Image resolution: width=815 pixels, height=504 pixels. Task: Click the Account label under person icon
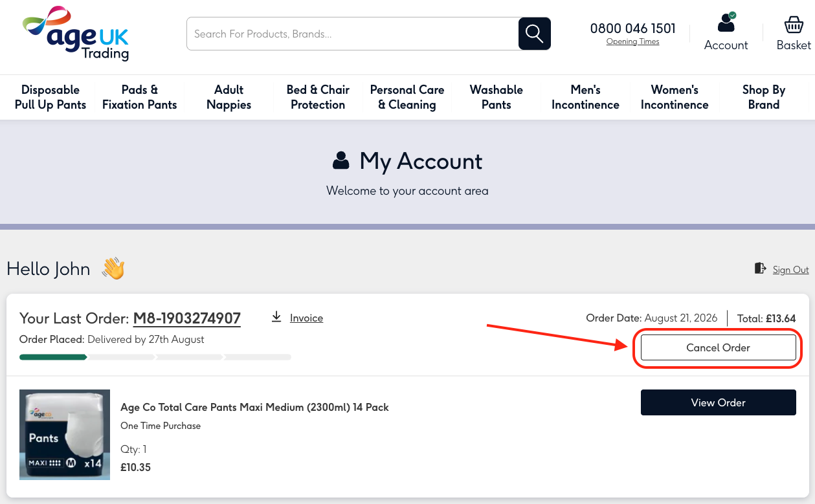pos(726,45)
